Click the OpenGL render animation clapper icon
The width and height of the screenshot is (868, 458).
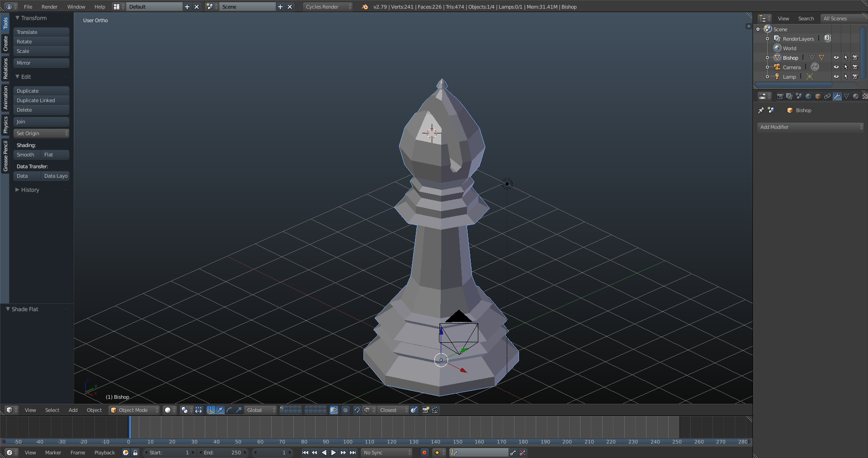pyautogui.click(x=435, y=410)
